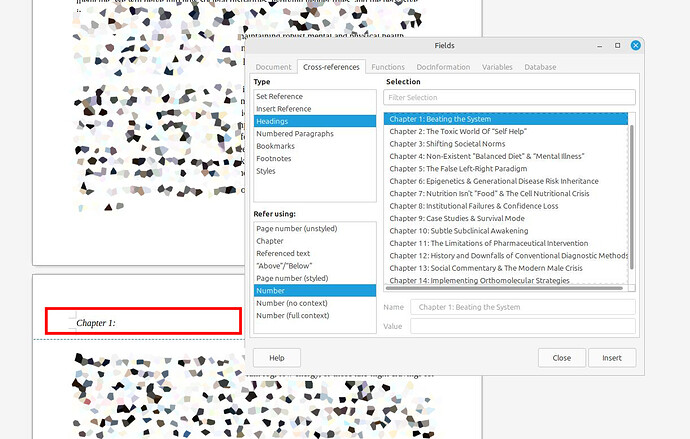Screen dimensions: 690x439
Task: Click the Close button in the dialog
Action: (x=561, y=357)
